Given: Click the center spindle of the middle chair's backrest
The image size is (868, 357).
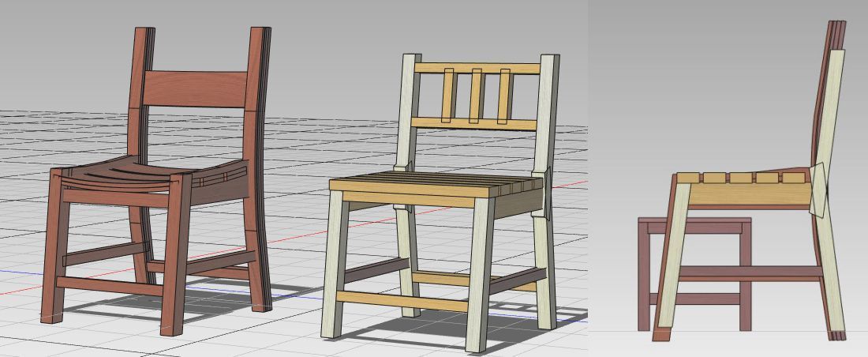Looking at the screenshot, I should (476, 96).
